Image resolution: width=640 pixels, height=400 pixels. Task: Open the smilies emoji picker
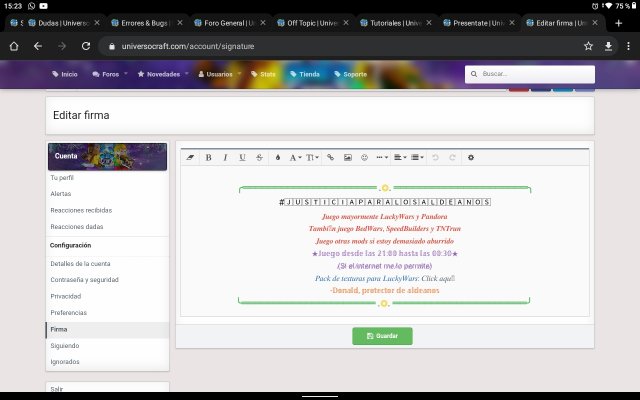click(364, 157)
